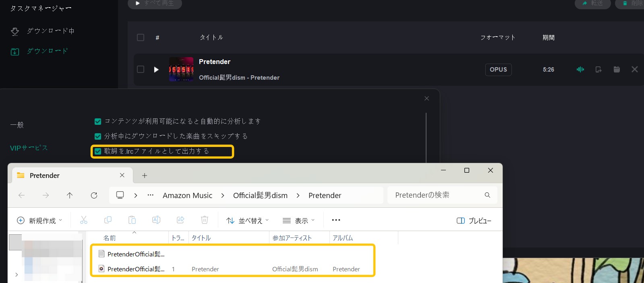This screenshot has width=644, height=283.
Task: Open the VIPサービス settings category
Action: tap(29, 148)
